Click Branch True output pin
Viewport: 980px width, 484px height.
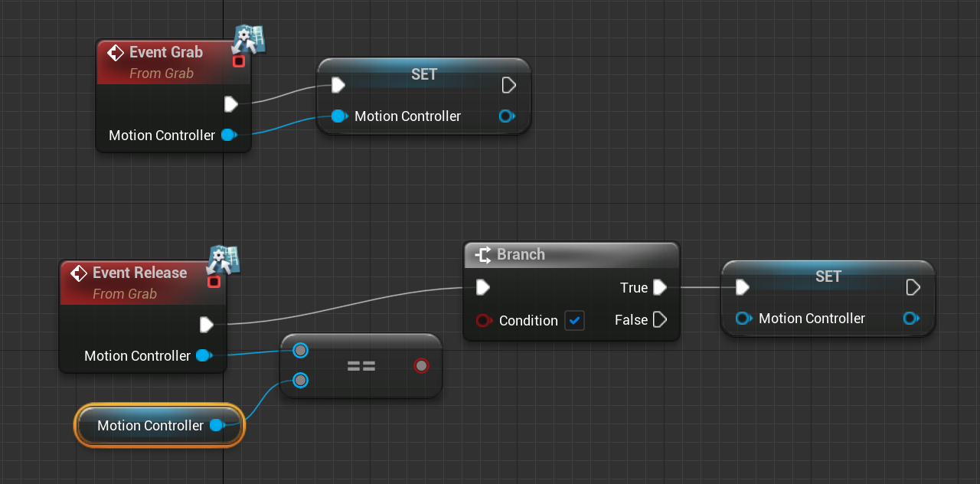coord(660,287)
